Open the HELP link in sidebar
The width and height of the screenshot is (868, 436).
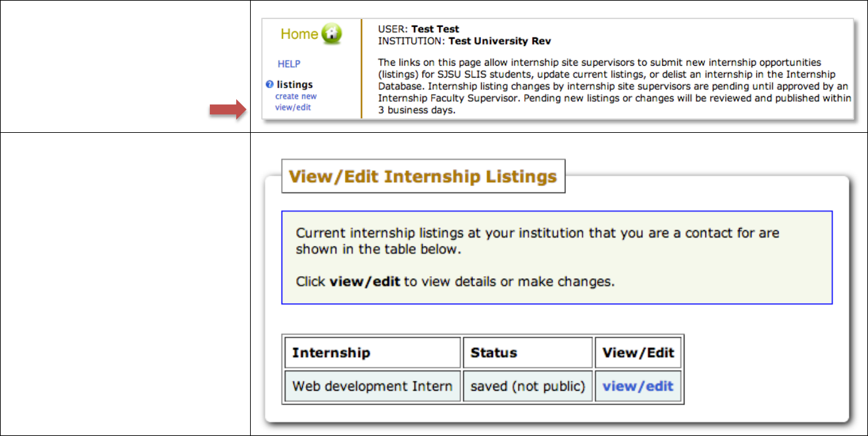289,64
